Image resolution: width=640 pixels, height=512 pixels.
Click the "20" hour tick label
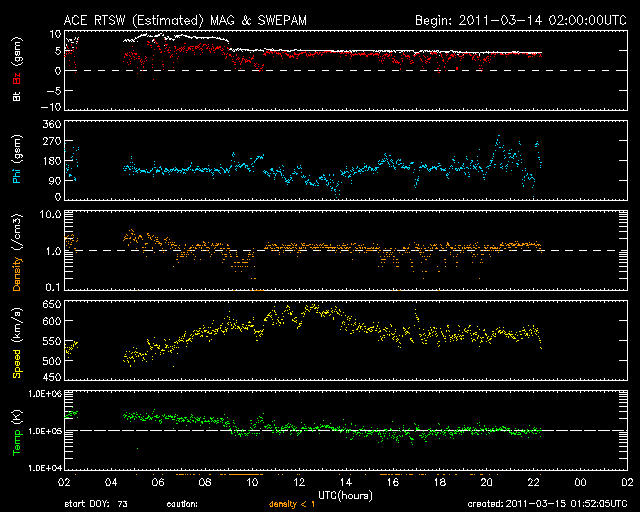click(x=487, y=483)
